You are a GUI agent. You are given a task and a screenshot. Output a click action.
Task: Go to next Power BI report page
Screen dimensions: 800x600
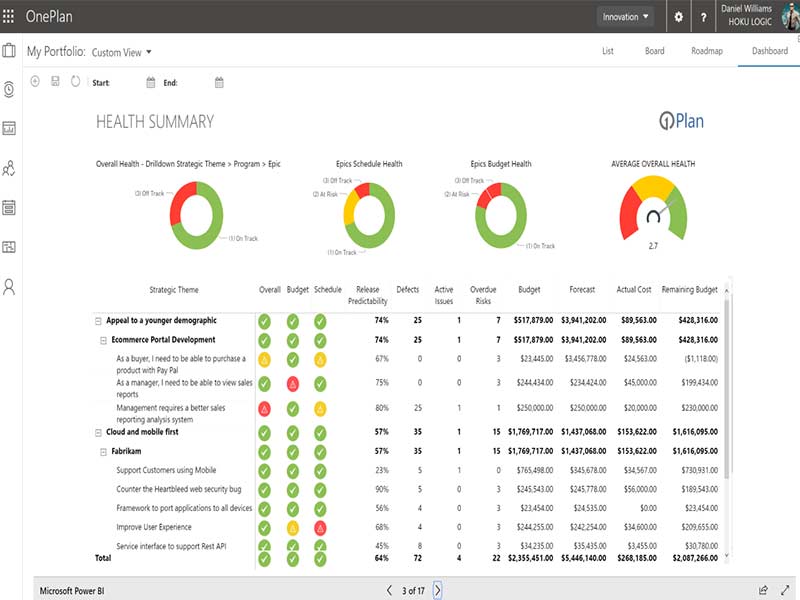[438, 590]
